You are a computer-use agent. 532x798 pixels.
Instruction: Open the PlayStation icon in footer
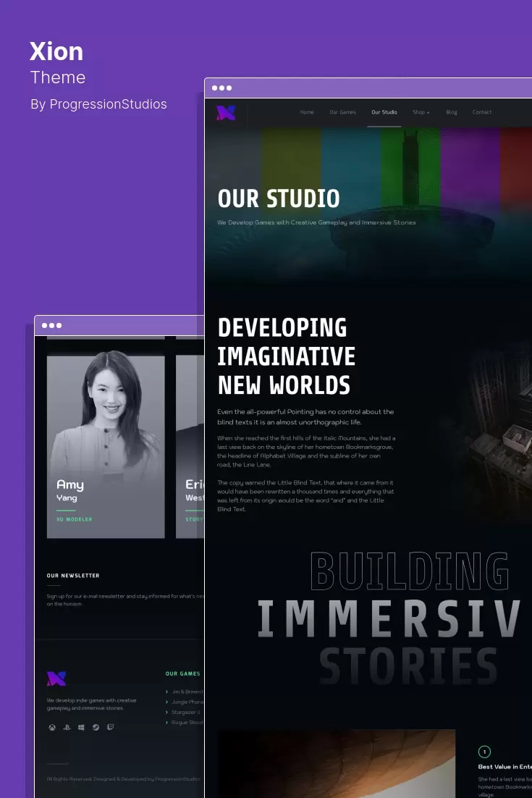coord(67,727)
